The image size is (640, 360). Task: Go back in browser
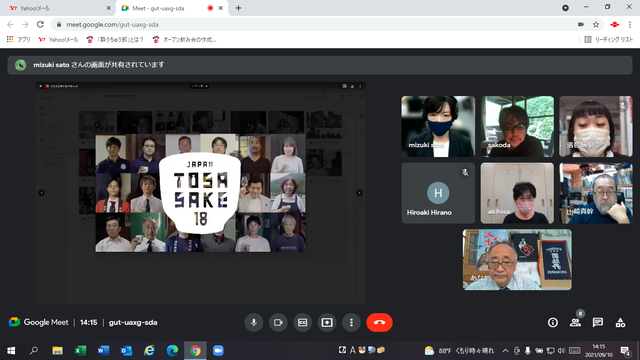[x=11, y=24]
